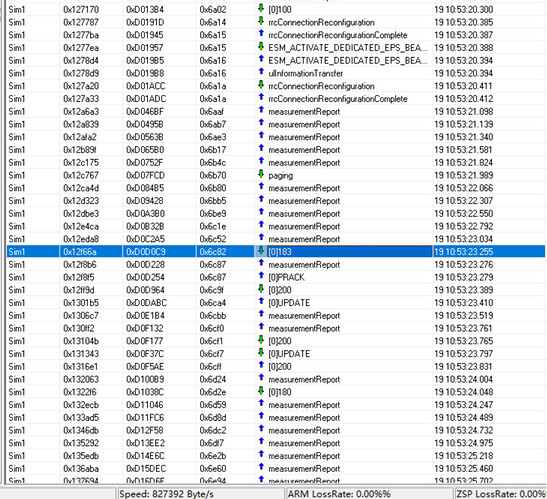Select the measurementReport message at 10:53:21.581

tap(304, 150)
